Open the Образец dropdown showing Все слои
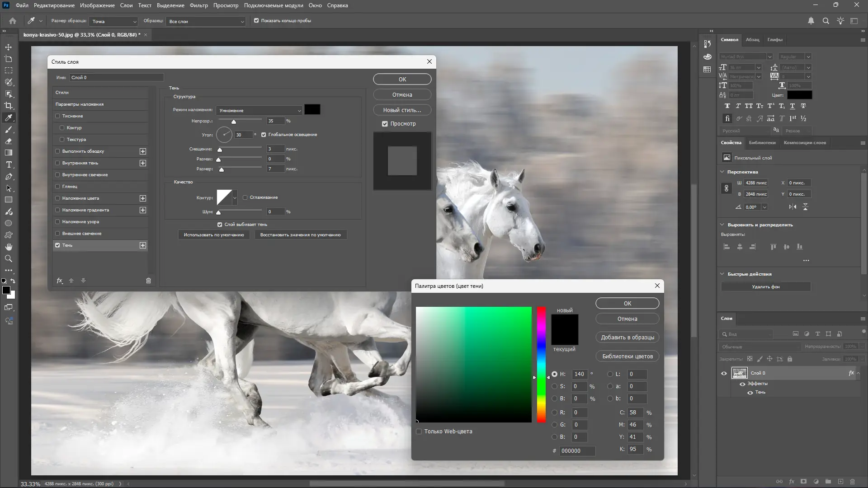This screenshot has width=868, height=488. pyautogui.click(x=206, y=21)
